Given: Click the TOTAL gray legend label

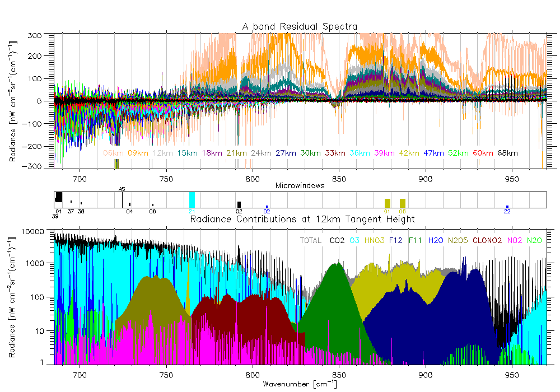Looking at the screenshot, I should pos(311,240).
